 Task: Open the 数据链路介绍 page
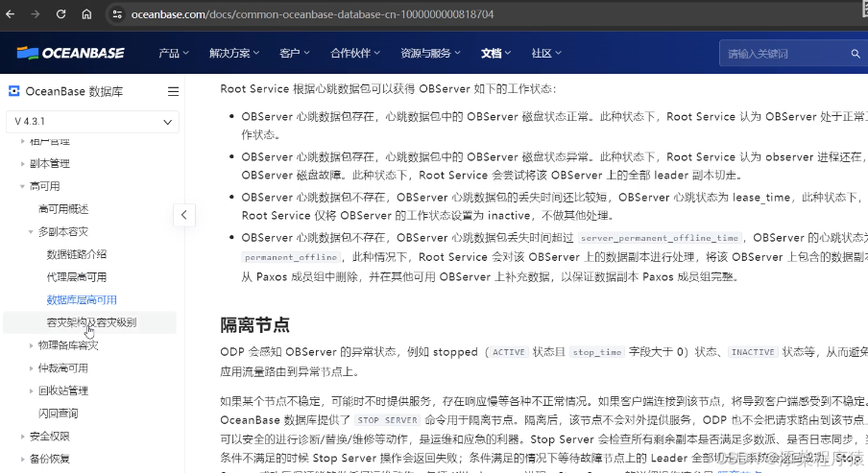77,254
